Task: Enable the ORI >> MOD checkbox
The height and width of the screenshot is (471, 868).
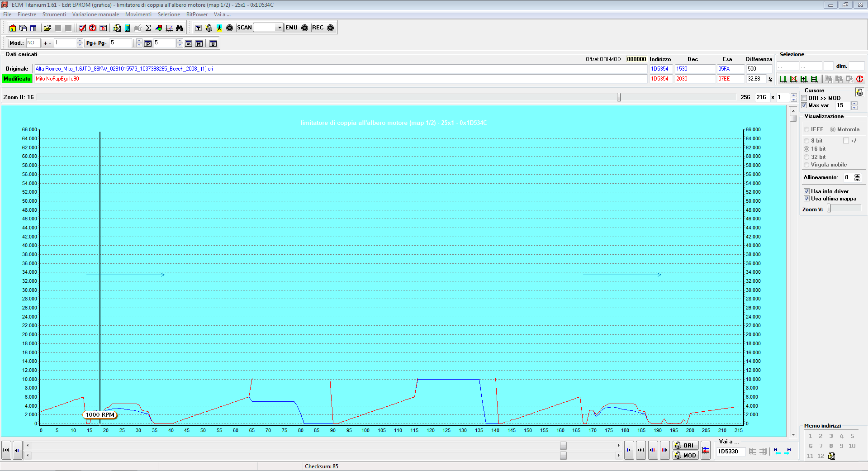Action: tap(804, 98)
